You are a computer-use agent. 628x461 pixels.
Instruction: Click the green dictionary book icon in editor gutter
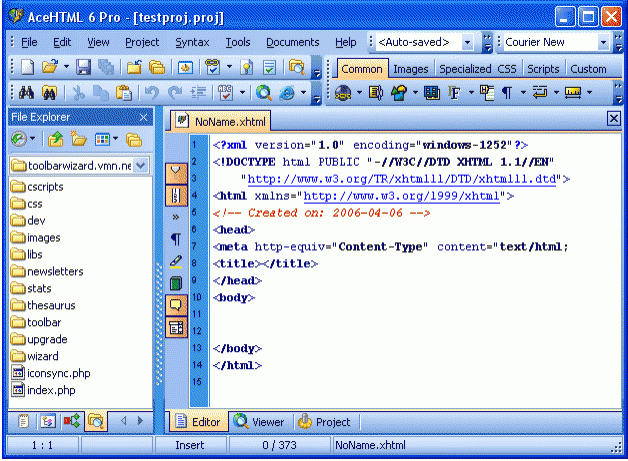pyautogui.click(x=176, y=283)
